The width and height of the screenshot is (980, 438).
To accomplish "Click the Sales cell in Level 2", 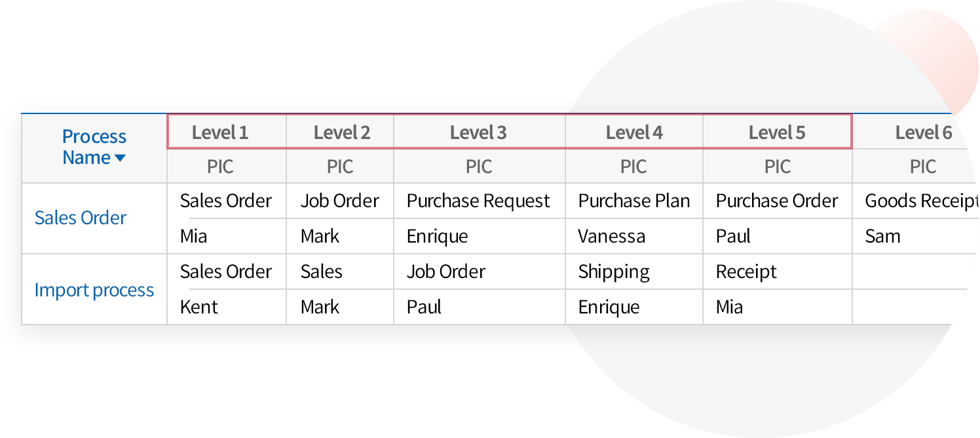I will point(321,271).
